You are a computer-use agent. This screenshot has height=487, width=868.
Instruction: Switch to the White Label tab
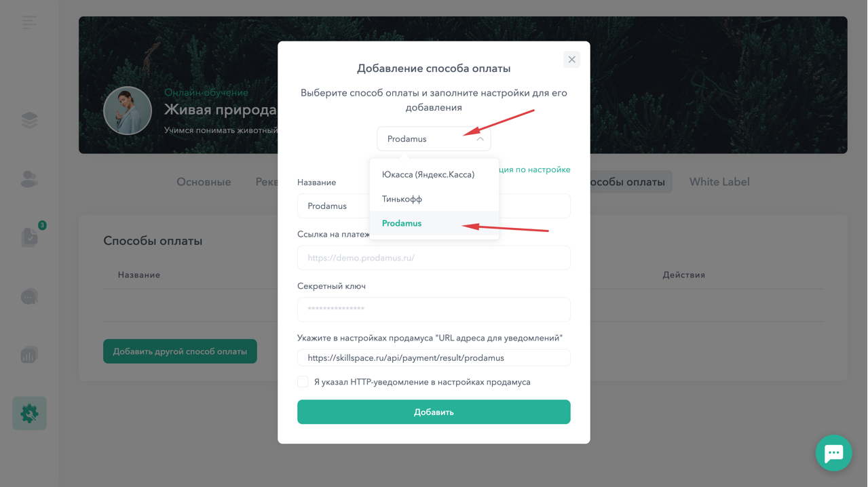point(719,182)
